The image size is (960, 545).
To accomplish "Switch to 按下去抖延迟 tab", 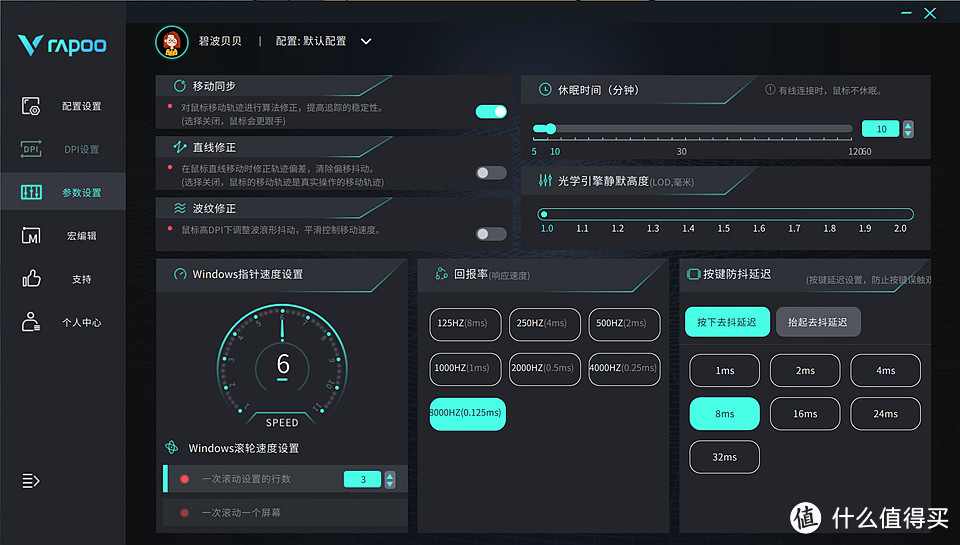I will pos(727,321).
